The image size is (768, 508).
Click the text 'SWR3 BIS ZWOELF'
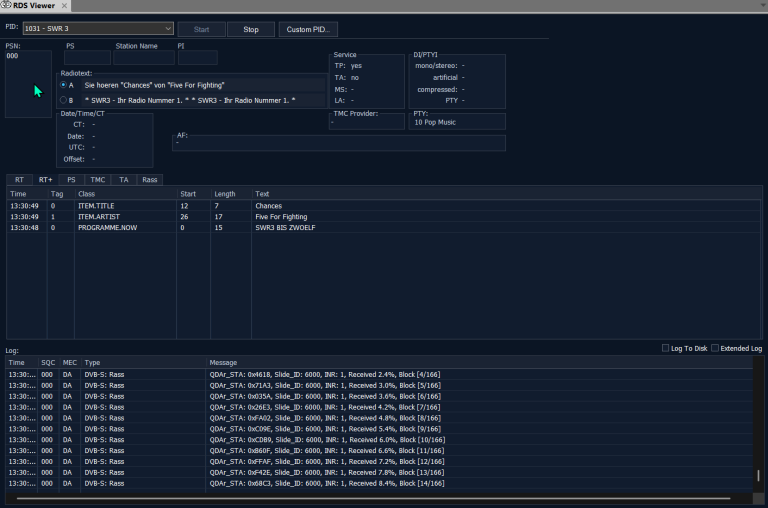[x=285, y=227]
